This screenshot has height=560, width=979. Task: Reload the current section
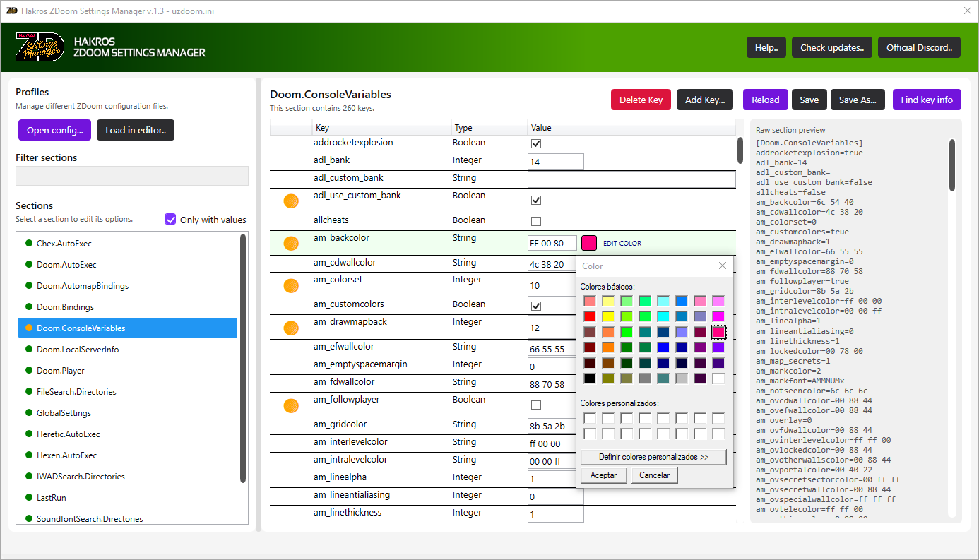[x=765, y=100]
